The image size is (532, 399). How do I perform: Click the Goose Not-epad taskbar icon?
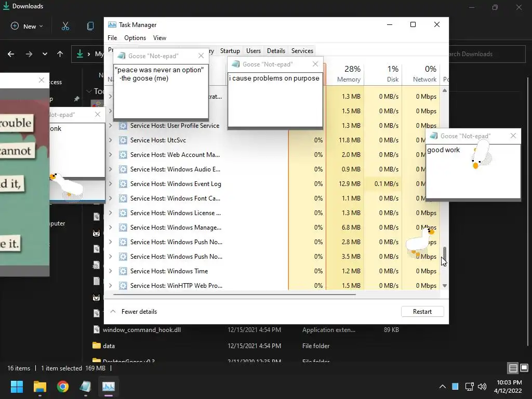(x=86, y=387)
